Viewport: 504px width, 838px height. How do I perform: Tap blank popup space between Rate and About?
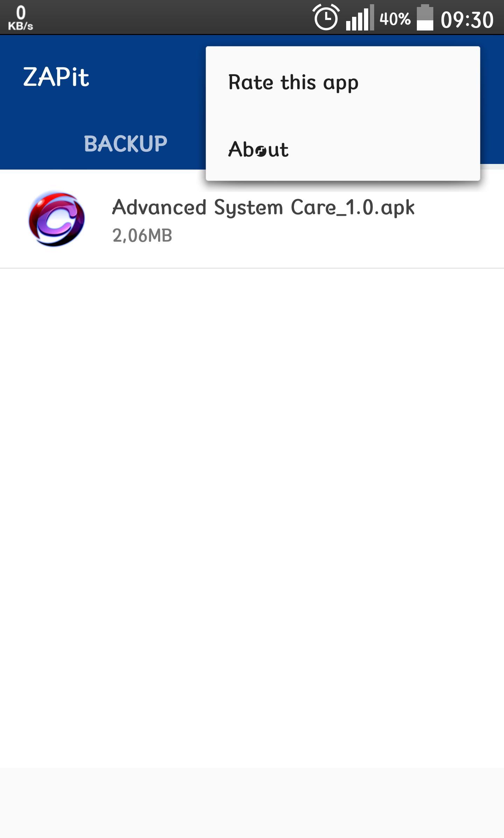click(x=343, y=116)
